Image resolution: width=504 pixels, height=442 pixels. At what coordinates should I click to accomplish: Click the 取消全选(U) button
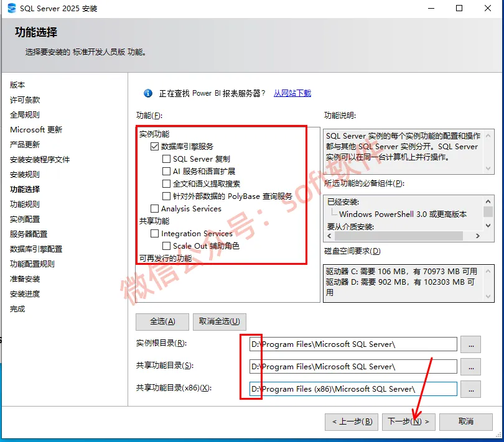point(220,321)
